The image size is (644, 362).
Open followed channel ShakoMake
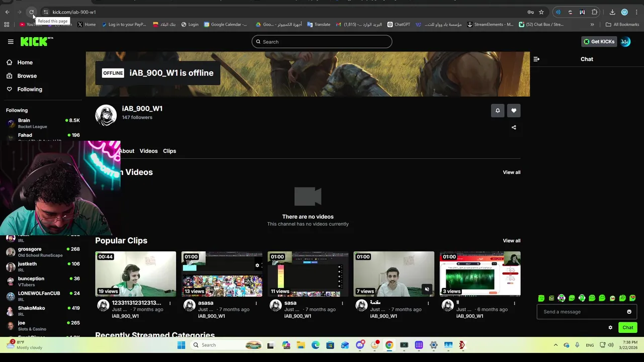[x=43, y=311]
